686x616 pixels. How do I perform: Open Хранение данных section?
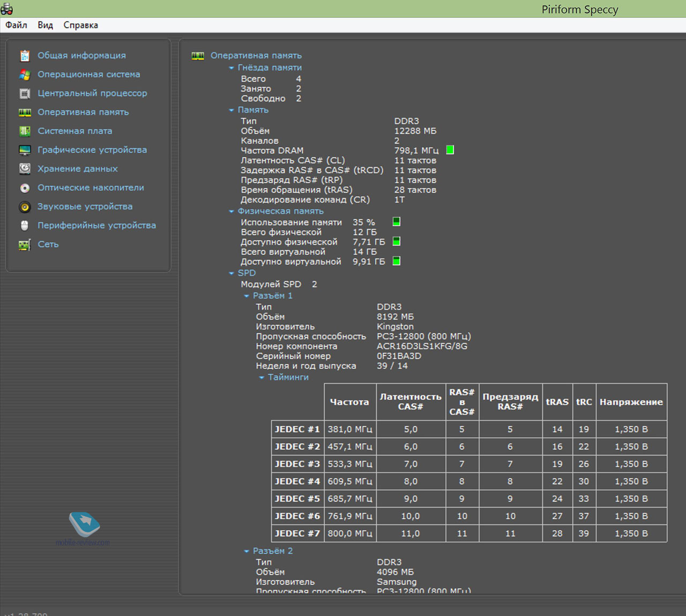(78, 169)
